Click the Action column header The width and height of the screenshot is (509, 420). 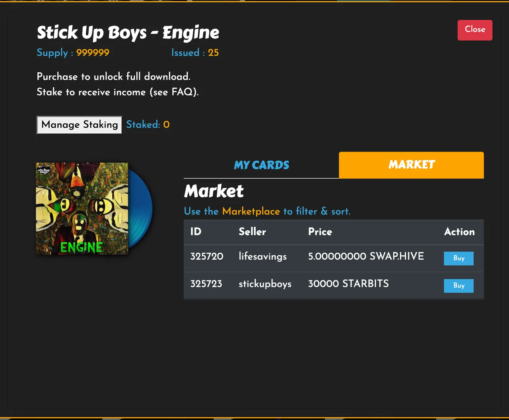[459, 232]
